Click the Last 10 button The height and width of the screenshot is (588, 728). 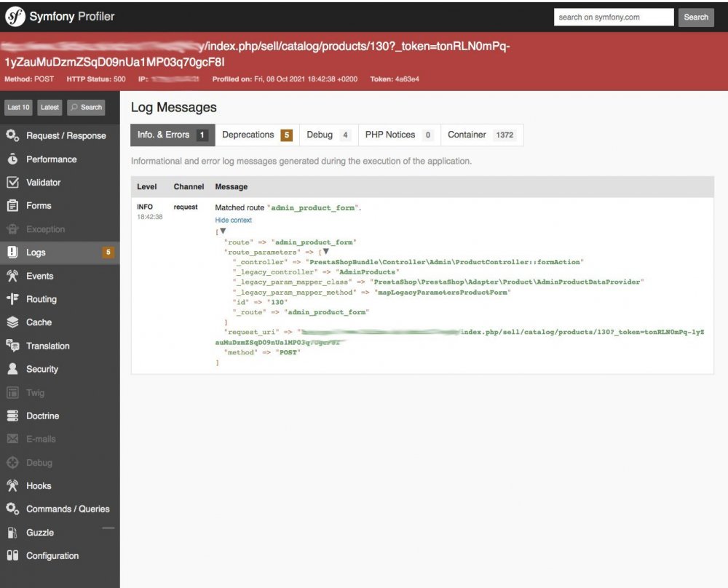[17, 107]
